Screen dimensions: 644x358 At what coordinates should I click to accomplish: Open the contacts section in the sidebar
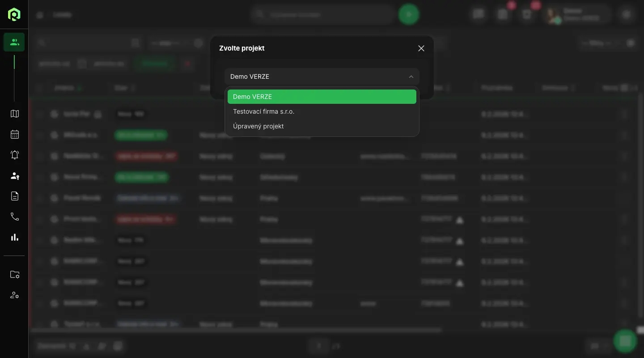tap(14, 43)
